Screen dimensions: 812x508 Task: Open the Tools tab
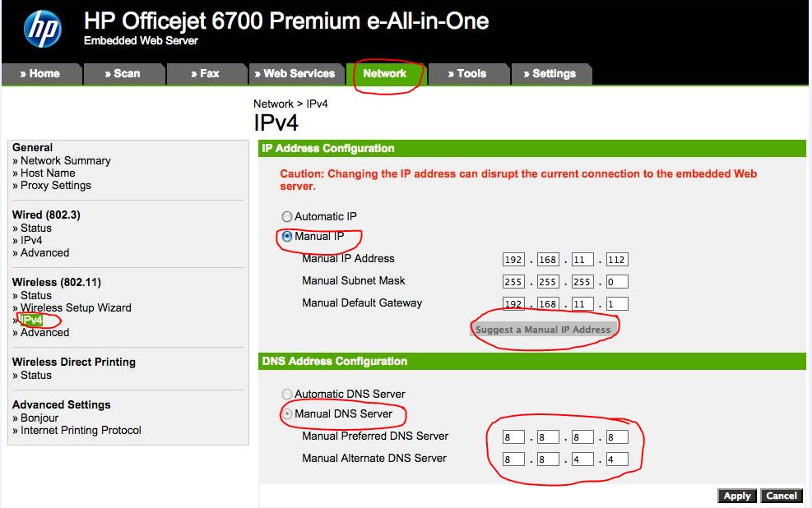point(467,74)
